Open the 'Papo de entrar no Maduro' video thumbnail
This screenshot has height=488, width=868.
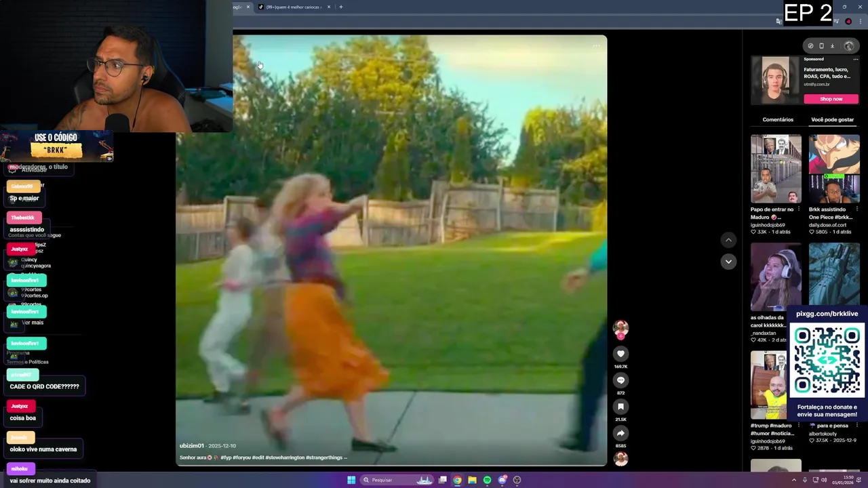776,169
